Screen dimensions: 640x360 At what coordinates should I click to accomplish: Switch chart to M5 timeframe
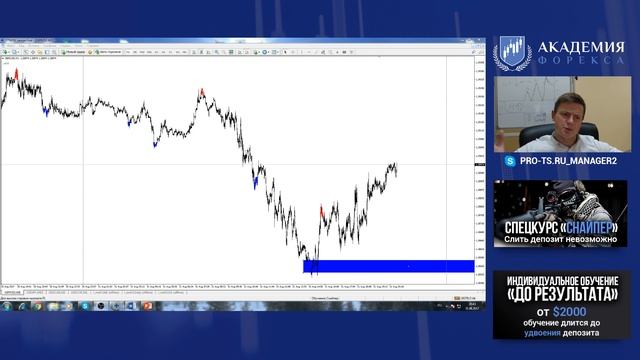tap(135, 52)
